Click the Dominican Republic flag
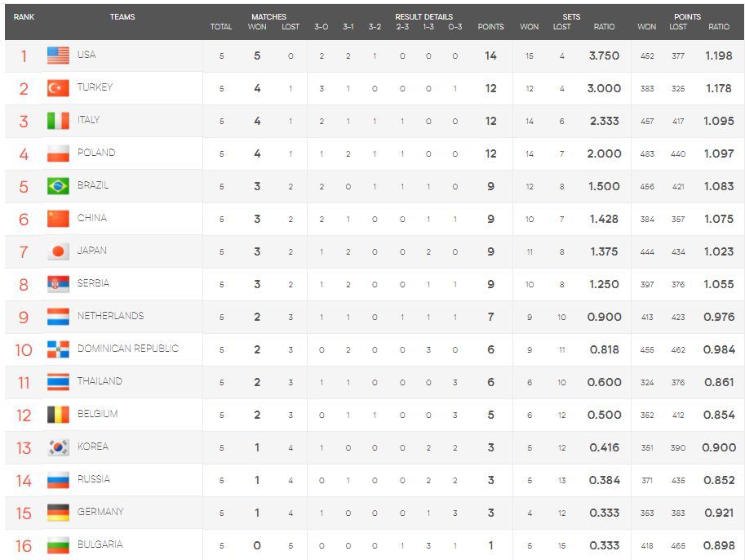 click(x=58, y=349)
